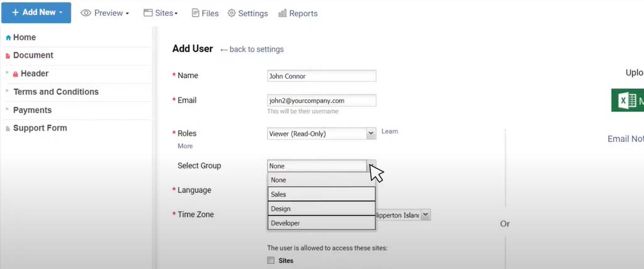644x269 pixels.
Task: Click the eye icon beside Preview
Action: [86, 13]
